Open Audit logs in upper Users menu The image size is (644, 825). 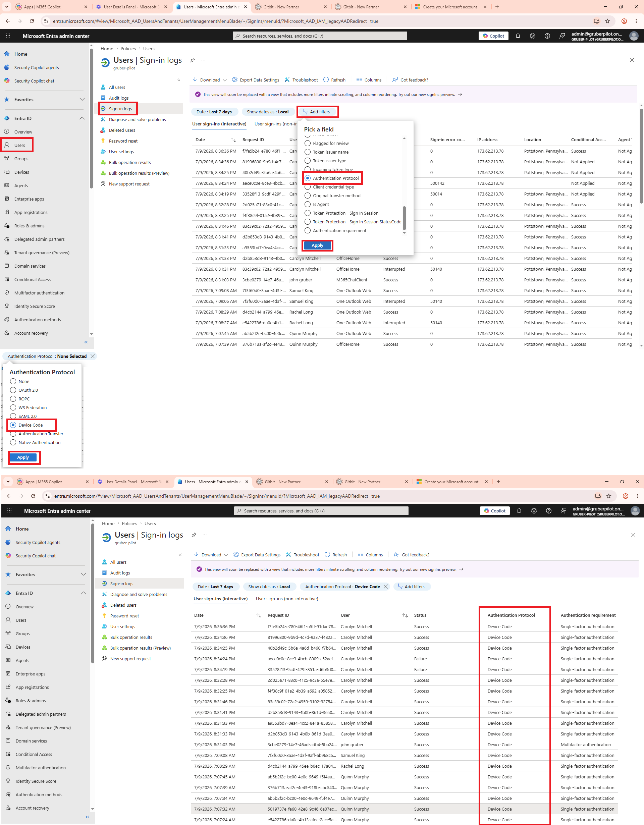(119, 98)
